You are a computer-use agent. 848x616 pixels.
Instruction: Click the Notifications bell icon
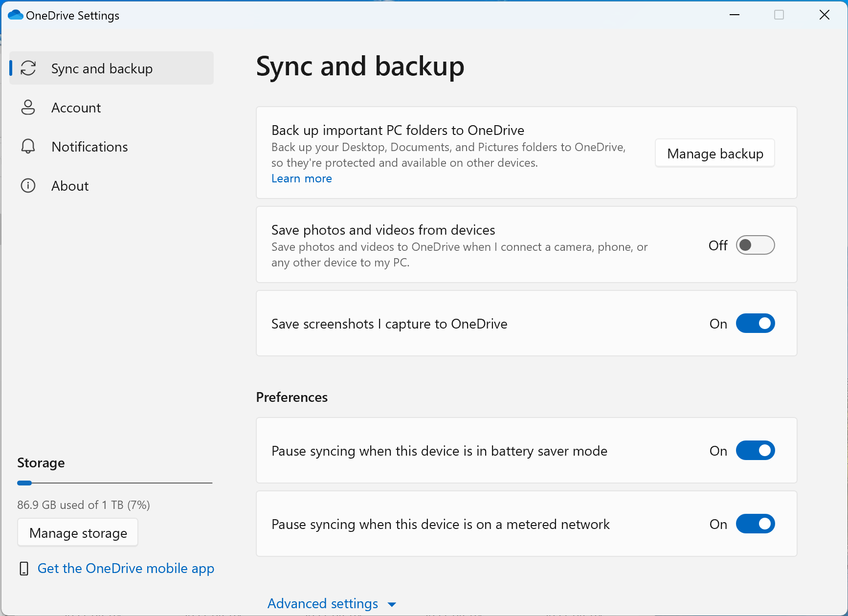[28, 147]
